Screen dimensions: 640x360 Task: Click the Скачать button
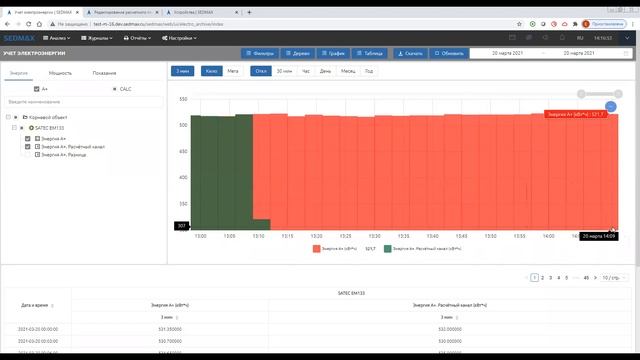tap(410, 53)
